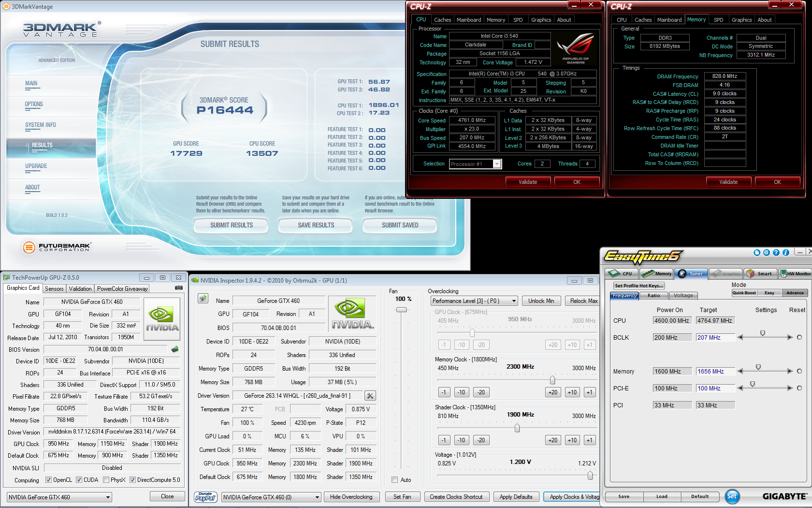This screenshot has height=508, width=812.
Task: Click the EasyTune6 email at-sign icon
Action: 767,253
